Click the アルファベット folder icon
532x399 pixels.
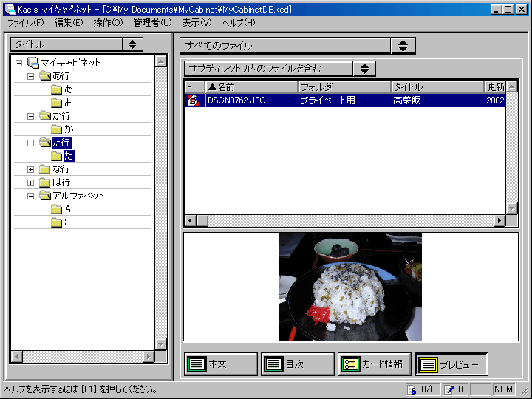click(45, 195)
